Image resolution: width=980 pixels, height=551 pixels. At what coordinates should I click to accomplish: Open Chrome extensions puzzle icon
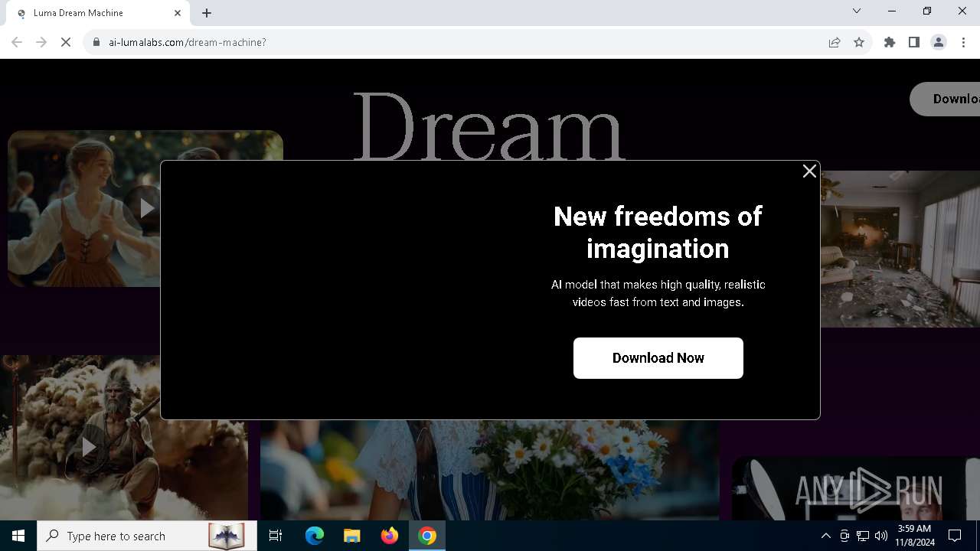(x=890, y=42)
